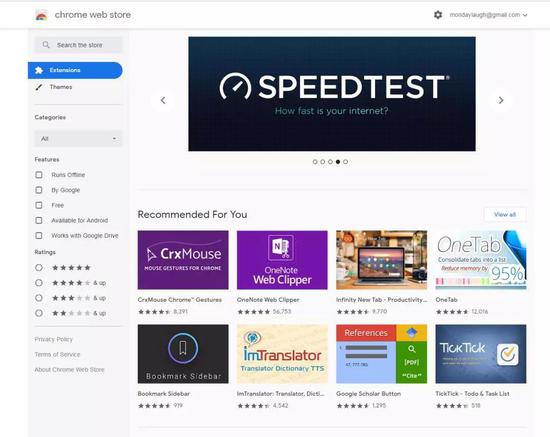This screenshot has width=550, height=437.
Task: Open About Chrome Web Store link
Action: 69,370
